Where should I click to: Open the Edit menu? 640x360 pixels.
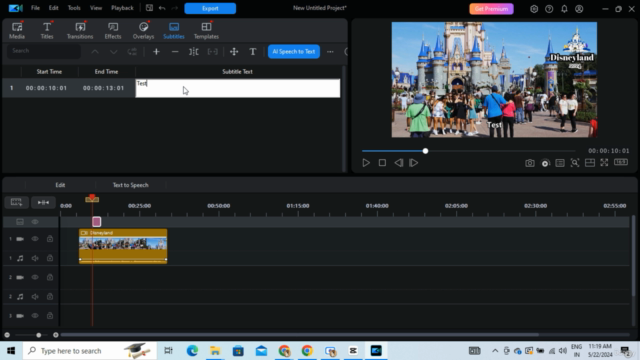[53, 8]
